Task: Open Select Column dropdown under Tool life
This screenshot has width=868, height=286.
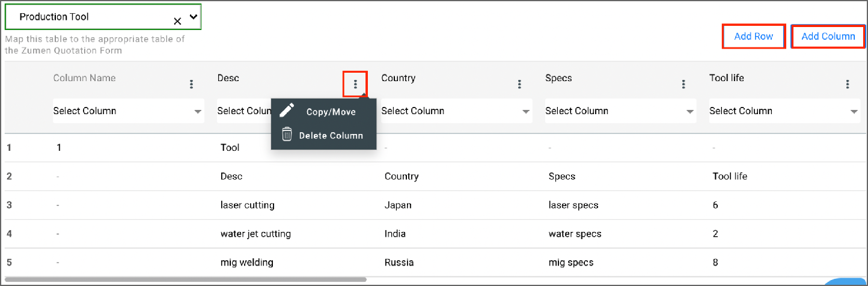Action: tap(784, 111)
